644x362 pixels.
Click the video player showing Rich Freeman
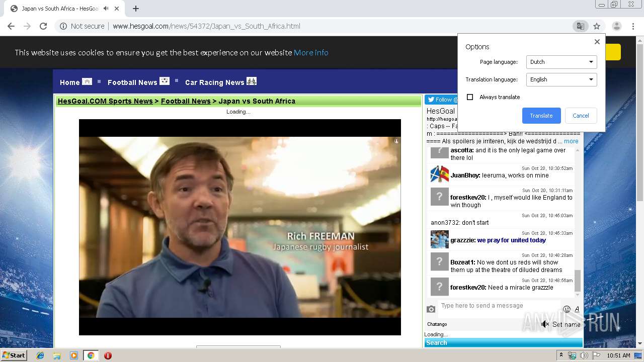tap(240, 227)
